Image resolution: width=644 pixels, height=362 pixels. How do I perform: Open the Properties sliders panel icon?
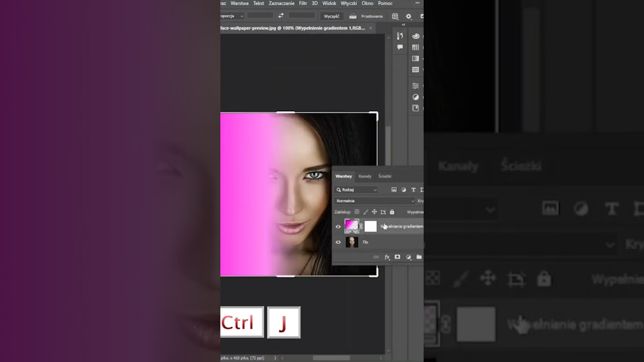coord(416,86)
